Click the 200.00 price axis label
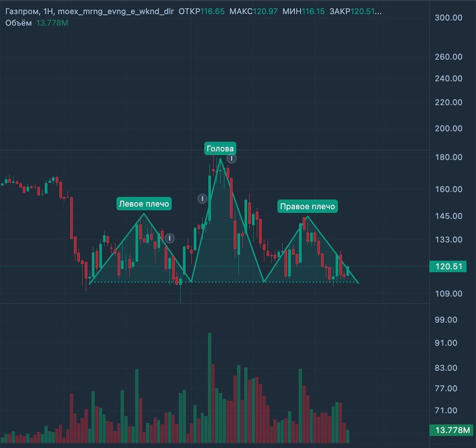 tap(448, 128)
